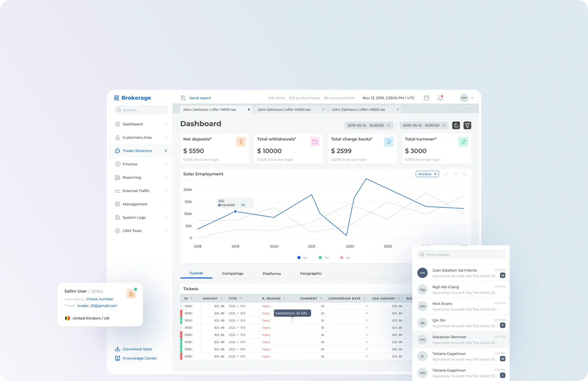The height and width of the screenshot is (381, 588).
Task: Click the Customers Area person icon
Action: pyautogui.click(x=118, y=137)
